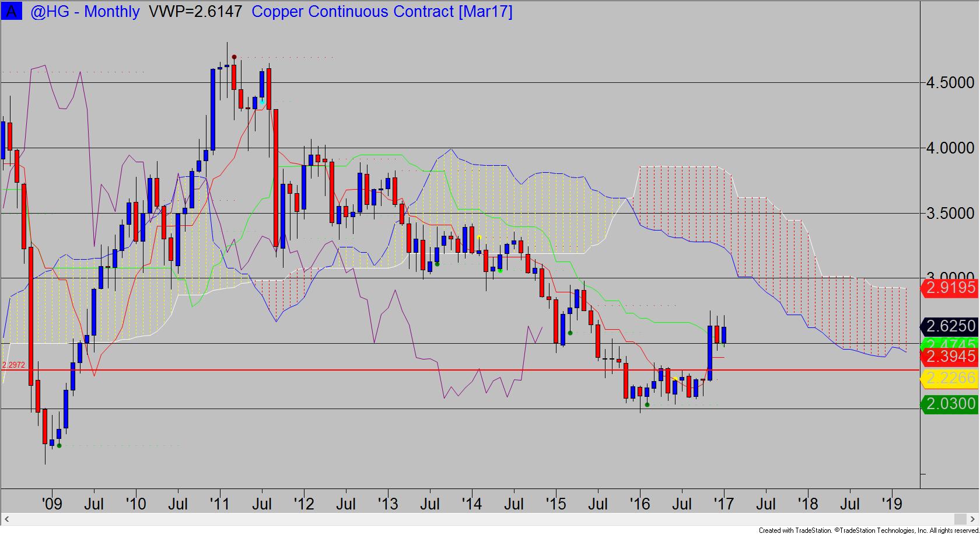Click the 'Created with TradeStation' footer text

(868, 530)
